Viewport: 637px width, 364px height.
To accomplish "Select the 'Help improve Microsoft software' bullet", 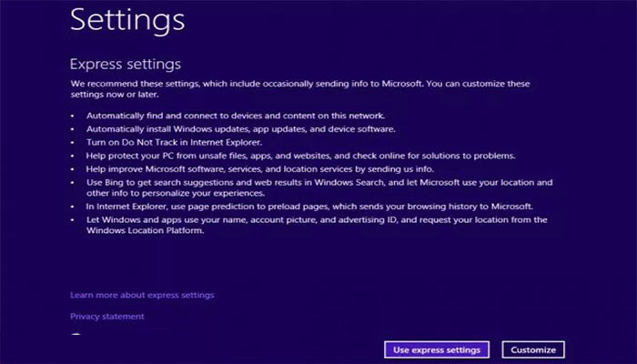I will (x=261, y=169).
